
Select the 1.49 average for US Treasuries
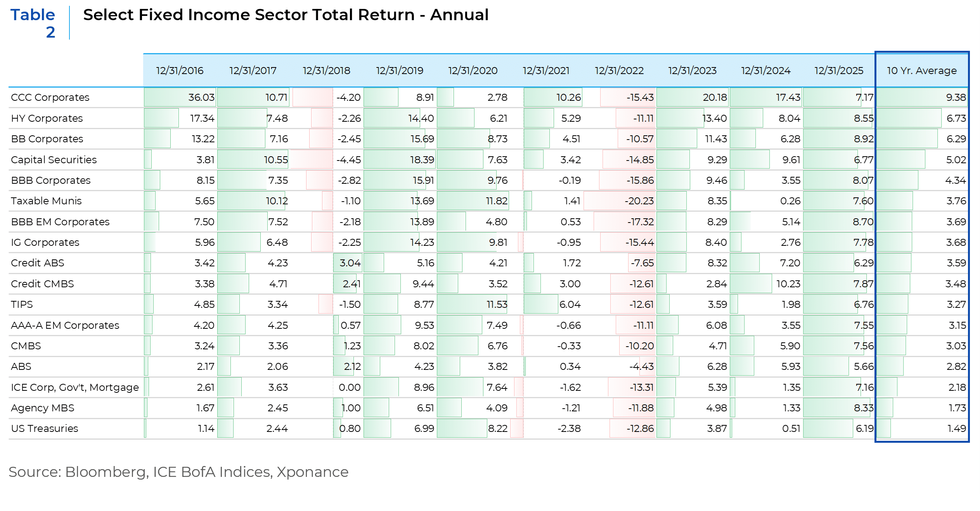point(956,428)
